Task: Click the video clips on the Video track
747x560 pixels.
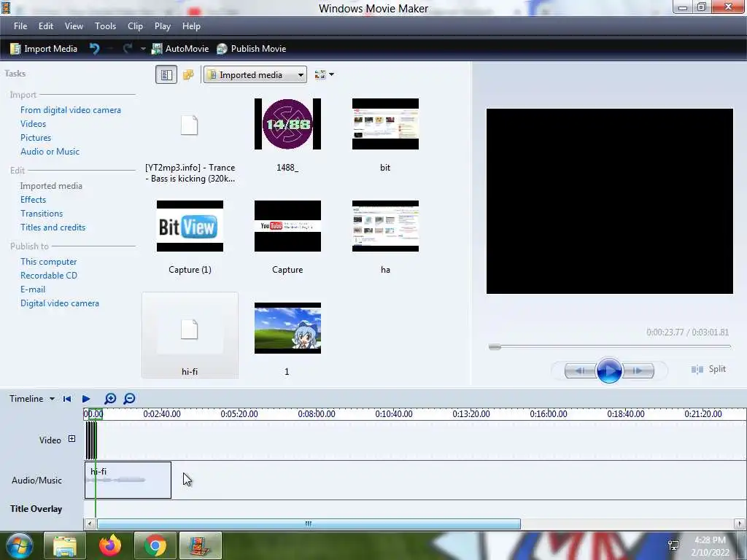Action: 91,440
